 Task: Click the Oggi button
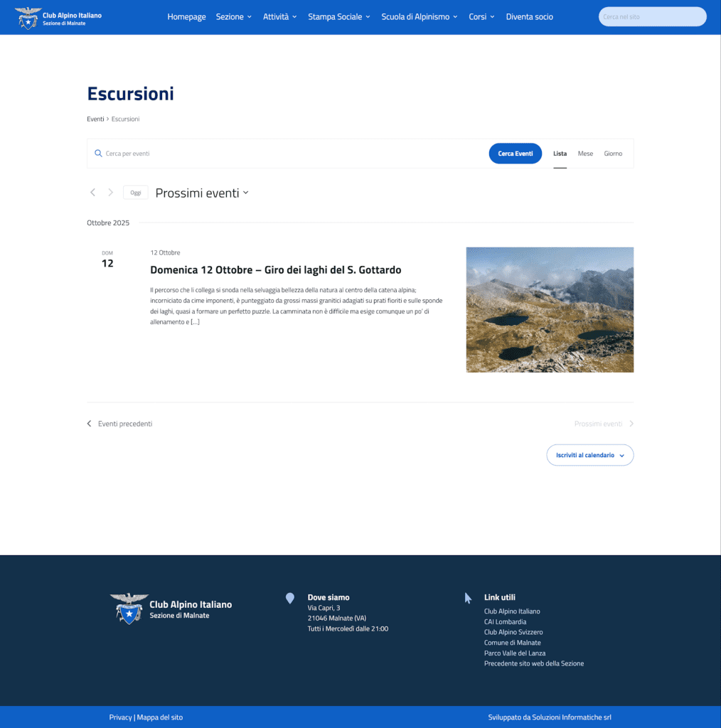(135, 192)
